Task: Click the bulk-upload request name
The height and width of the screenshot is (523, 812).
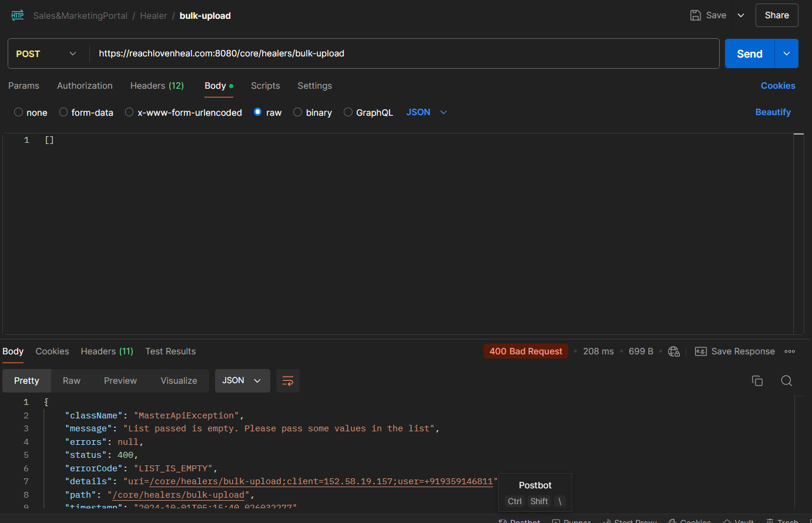Action: [205, 16]
